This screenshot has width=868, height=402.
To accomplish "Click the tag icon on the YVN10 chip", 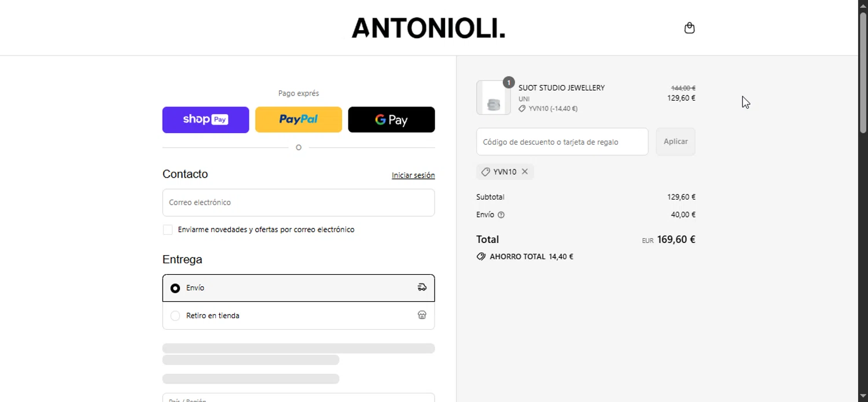I will point(486,172).
